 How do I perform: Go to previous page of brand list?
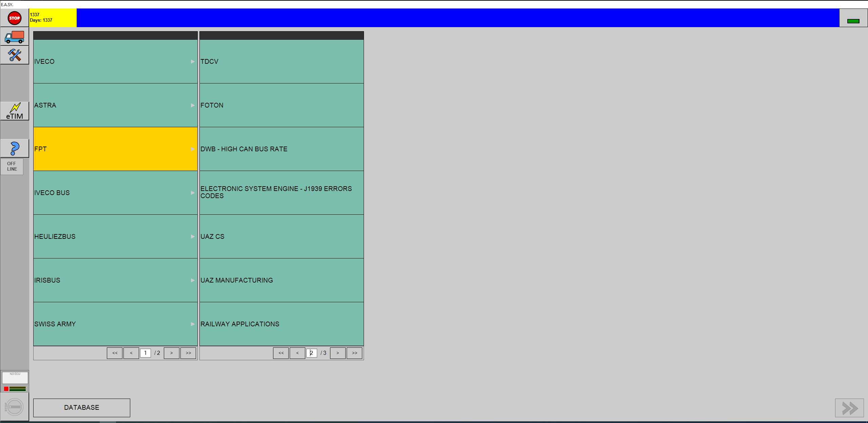[x=131, y=353]
